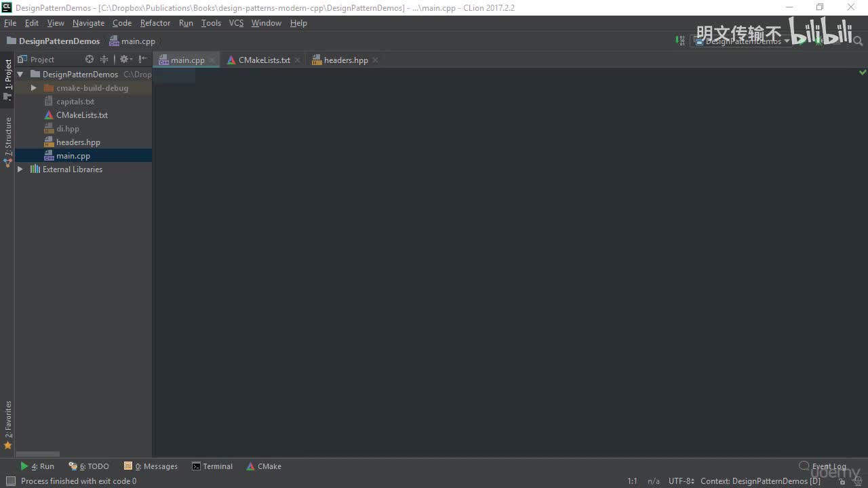Expand the cmake-build-debug folder
The width and height of the screenshot is (868, 488).
click(34, 88)
